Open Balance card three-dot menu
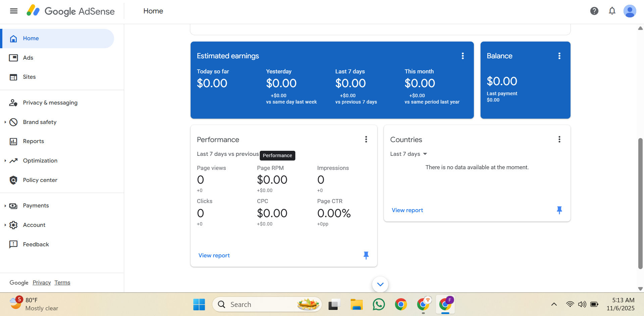This screenshot has height=316, width=644. [559, 56]
